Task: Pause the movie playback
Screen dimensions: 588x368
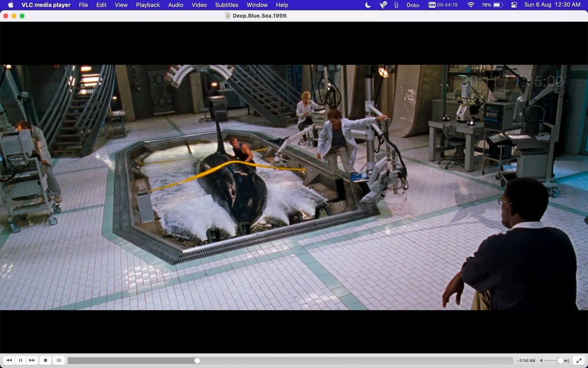Action: coord(21,360)
